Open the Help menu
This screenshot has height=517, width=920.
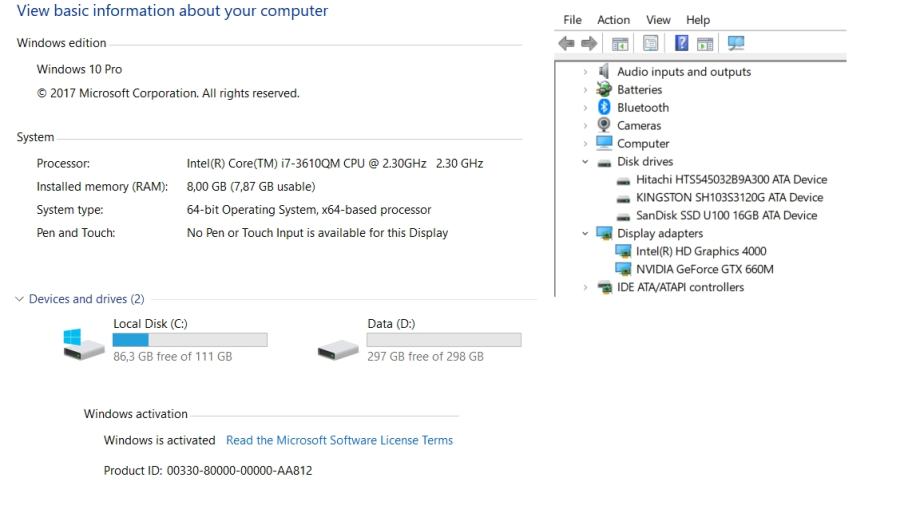tap(698, 20)
